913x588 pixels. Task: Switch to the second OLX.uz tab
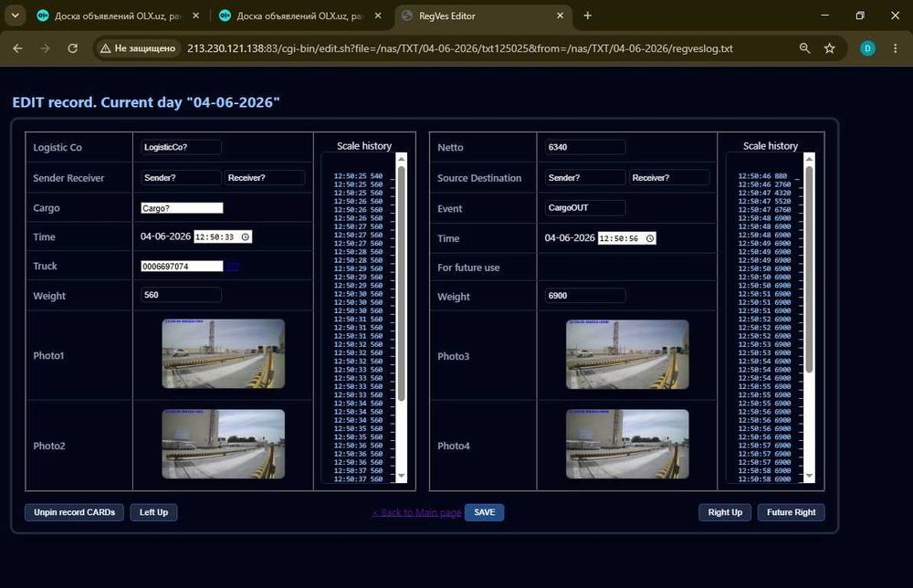(300, 16)
